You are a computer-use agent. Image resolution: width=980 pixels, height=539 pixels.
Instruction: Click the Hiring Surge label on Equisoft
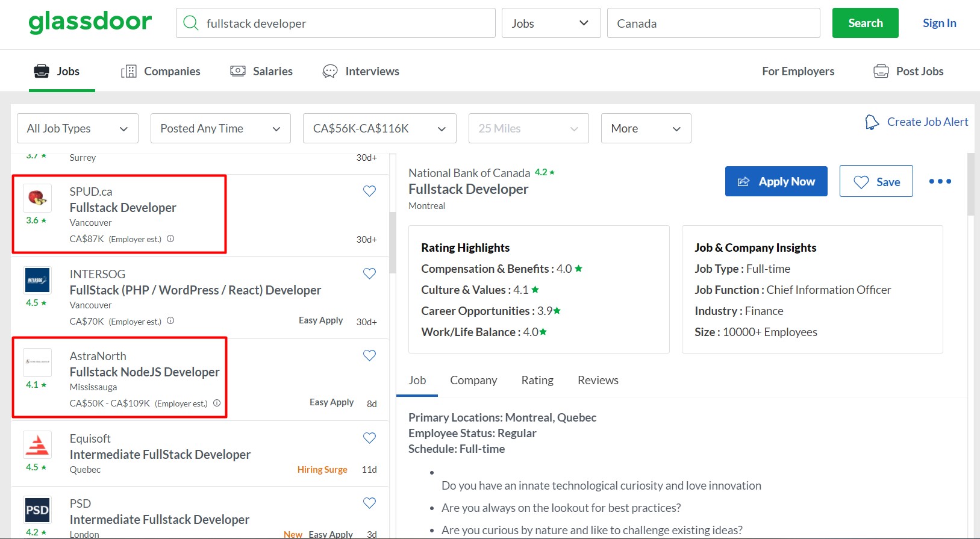point(322,470)
